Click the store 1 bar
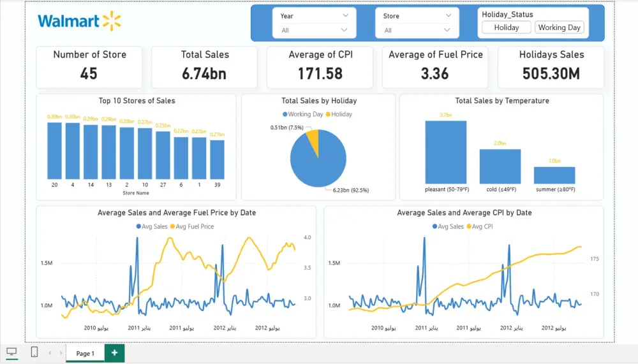The width and height of the screenshot is (638, 364). pyautogui.click(x=199, y=158)
